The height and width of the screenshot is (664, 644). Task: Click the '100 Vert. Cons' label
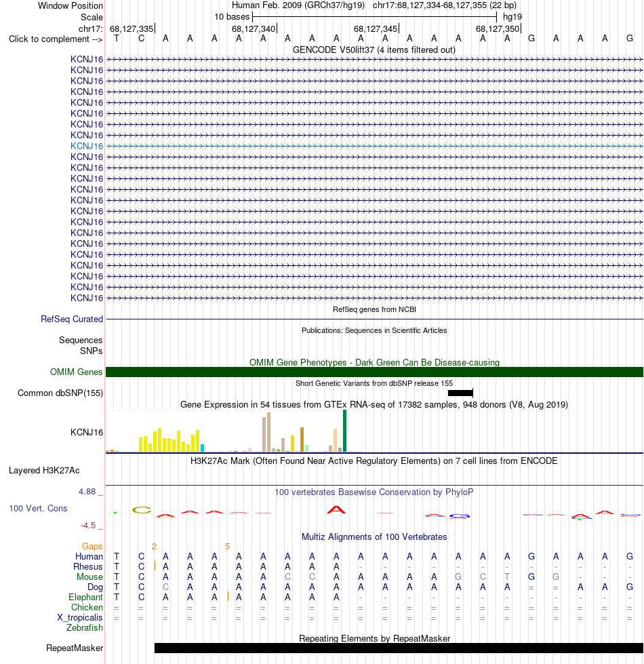(38, 508)
